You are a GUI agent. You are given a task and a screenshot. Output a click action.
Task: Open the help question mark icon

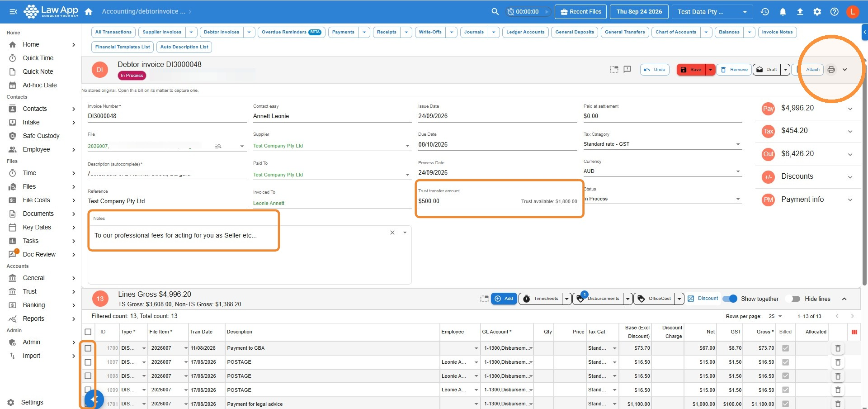835,12
